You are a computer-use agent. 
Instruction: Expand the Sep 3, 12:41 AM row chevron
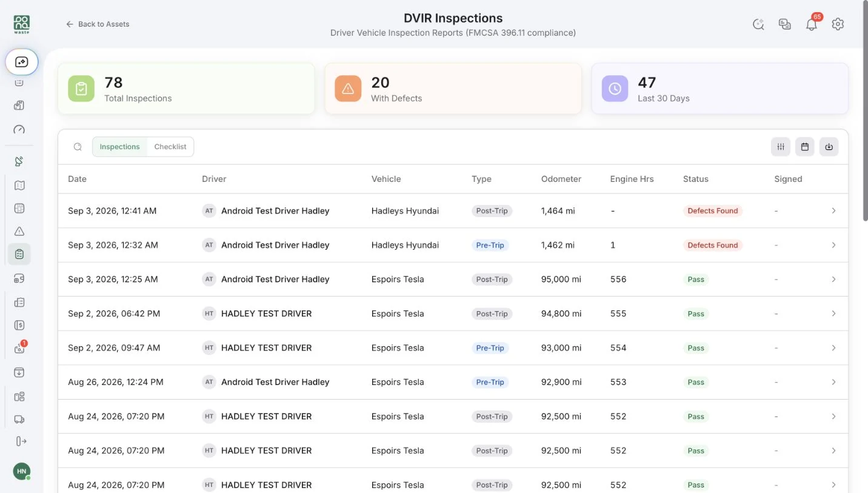[833, 210]
